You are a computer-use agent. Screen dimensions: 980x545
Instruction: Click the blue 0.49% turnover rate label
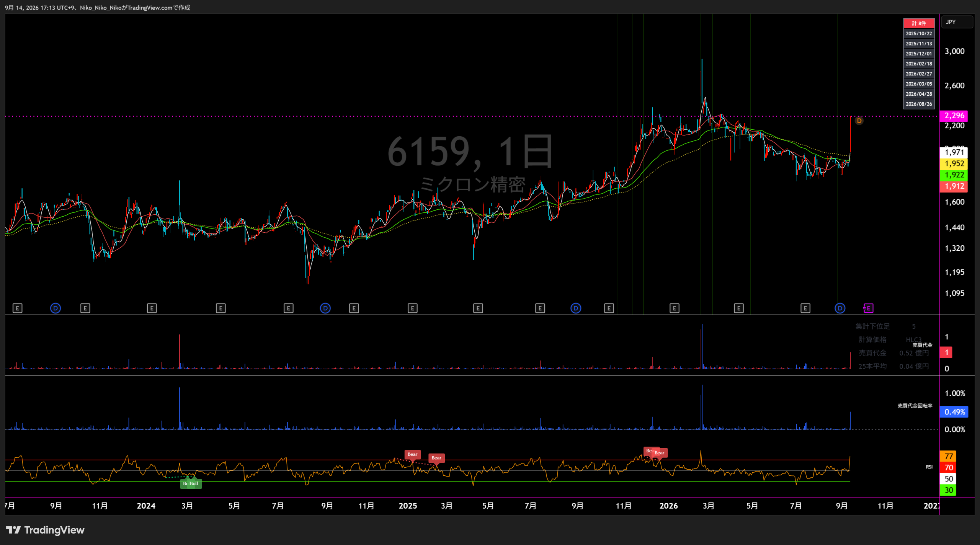coord(954,412)
